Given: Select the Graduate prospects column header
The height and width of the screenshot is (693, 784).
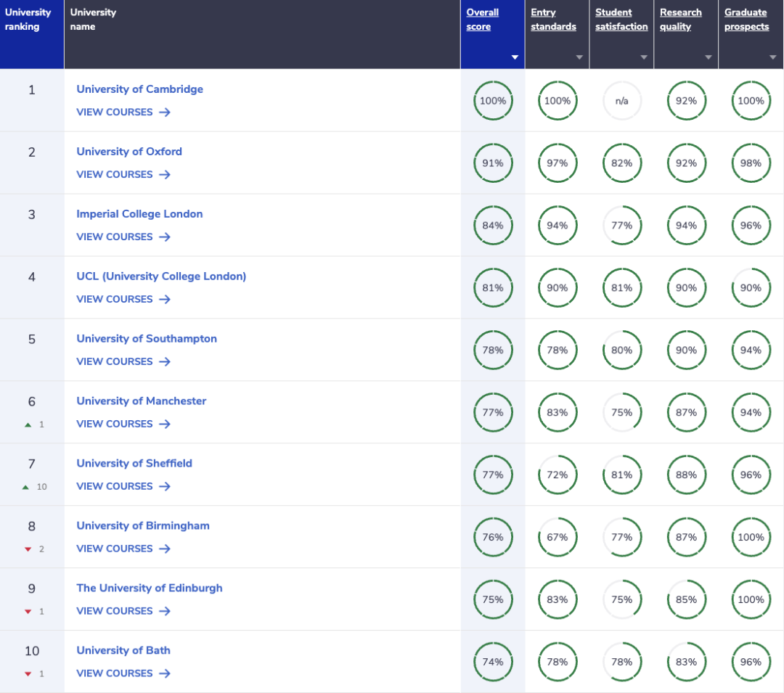Looking at the screenshot, I should tap(746, 20).
